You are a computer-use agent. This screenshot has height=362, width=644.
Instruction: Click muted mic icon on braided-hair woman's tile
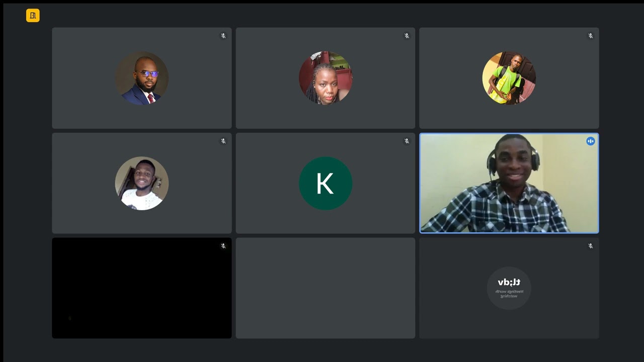point(407,36)
